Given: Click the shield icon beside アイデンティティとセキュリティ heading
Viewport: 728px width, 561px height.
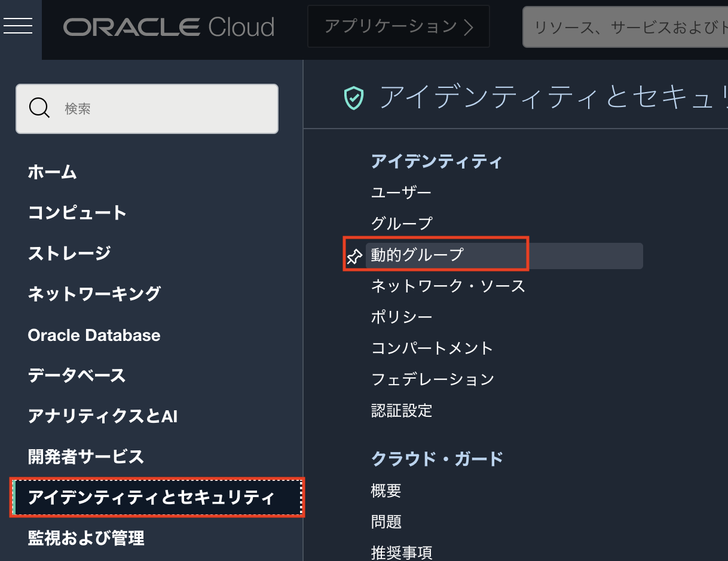Looking at the screenshot, I should tap(354, 97).
